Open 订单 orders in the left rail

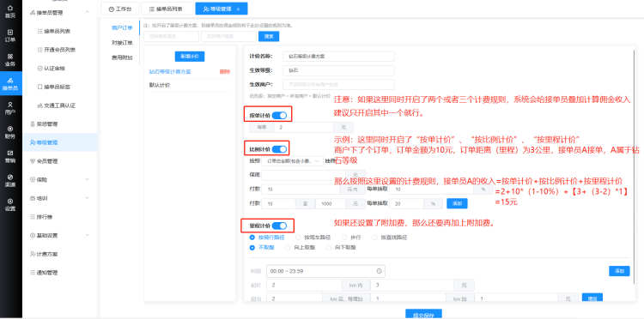[10, 36]
